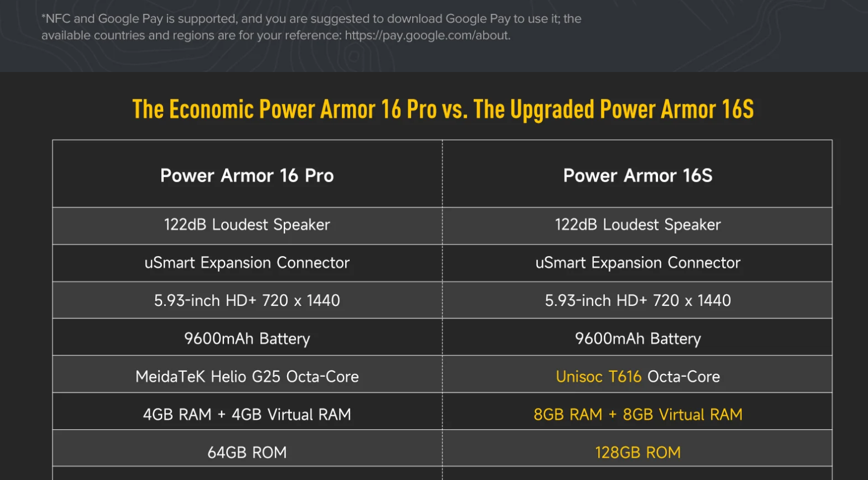
Task: Select 5.93-inch HD+ display cell for 16S
Action: click(x=638, y=300)
